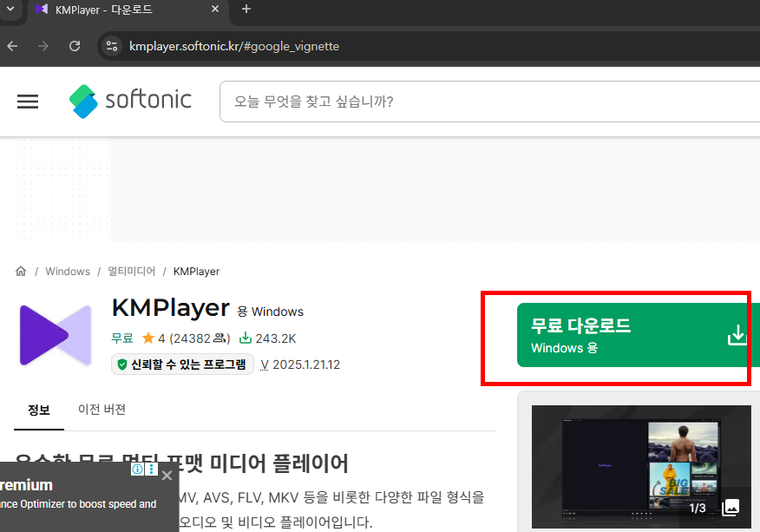Image resolution: width=760 pixels, height=532 pixels.
Task: Click the 신뢰할 수 있는 프로그램 badge
Action: (x=182, y=365)
